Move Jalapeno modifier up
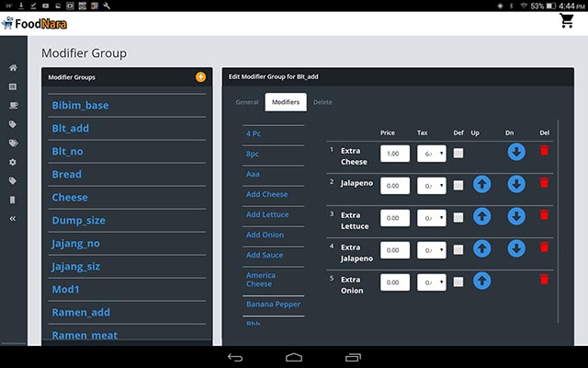Screen dimensions: 588x368 (x=482, y=184)
